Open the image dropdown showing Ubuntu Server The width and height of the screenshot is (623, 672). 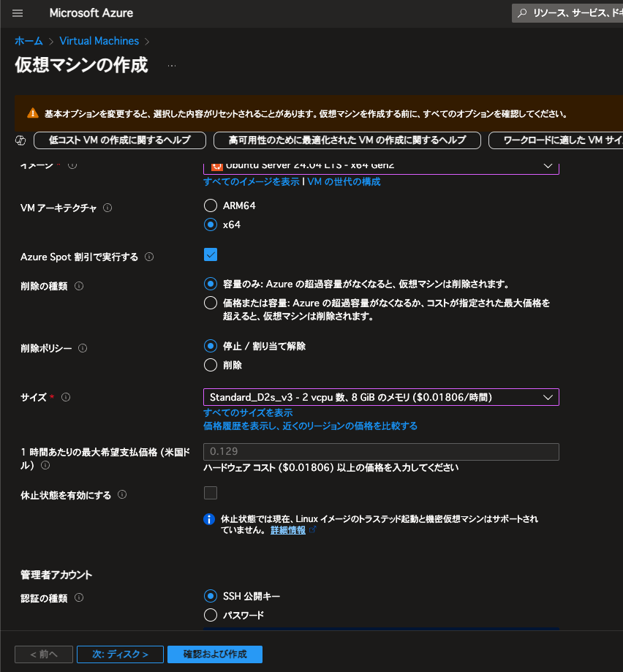(x=382, y=167)
